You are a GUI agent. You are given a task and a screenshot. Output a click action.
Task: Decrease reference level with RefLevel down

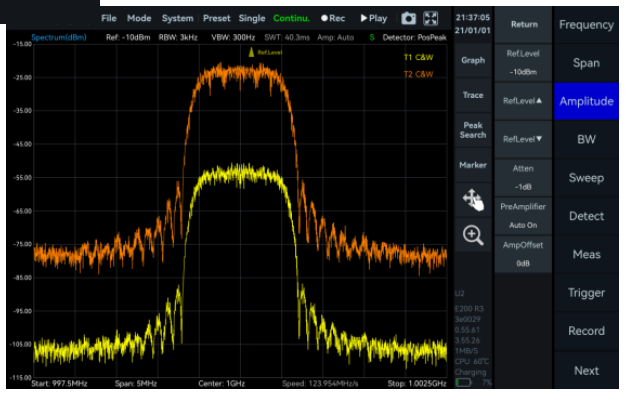(524, 139)
